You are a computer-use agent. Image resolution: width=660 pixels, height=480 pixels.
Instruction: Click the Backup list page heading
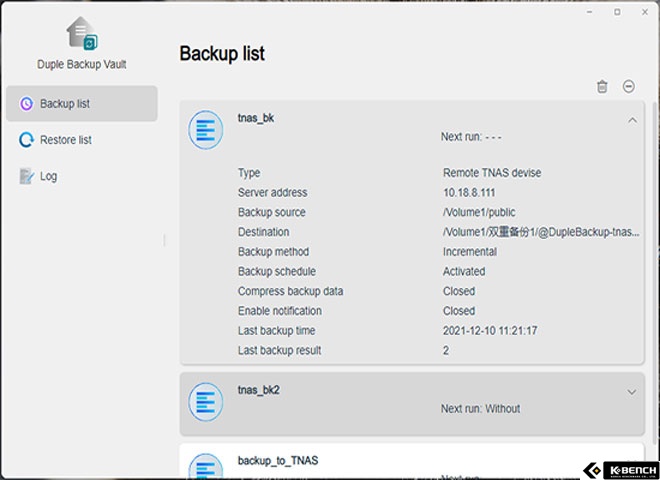point(222,54)
